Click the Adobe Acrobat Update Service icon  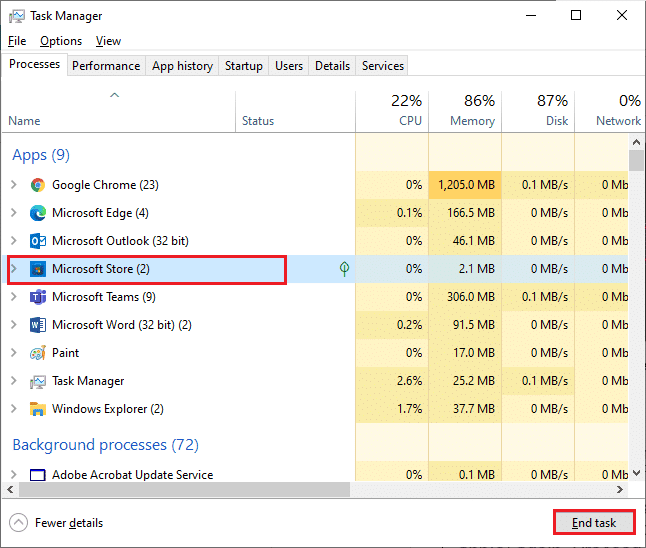(37, 475)
